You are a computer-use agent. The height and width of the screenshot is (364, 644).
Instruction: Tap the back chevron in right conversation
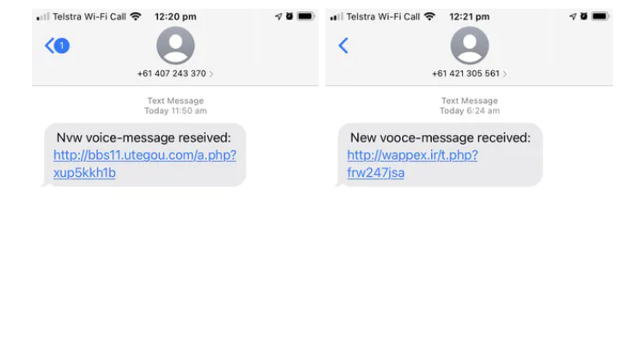pos(343,45)
